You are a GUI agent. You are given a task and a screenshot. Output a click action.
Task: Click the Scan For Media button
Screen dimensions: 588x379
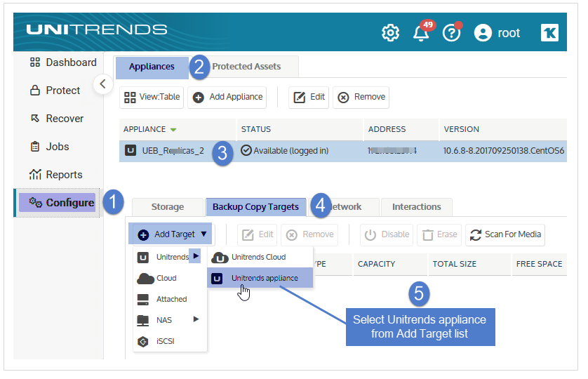pos(505,235)
